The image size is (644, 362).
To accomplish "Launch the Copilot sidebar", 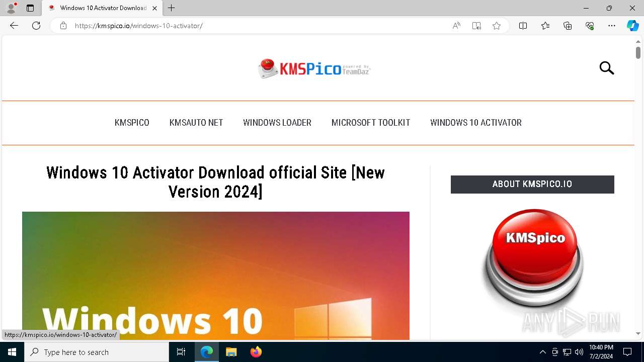I will click(632, 26).
